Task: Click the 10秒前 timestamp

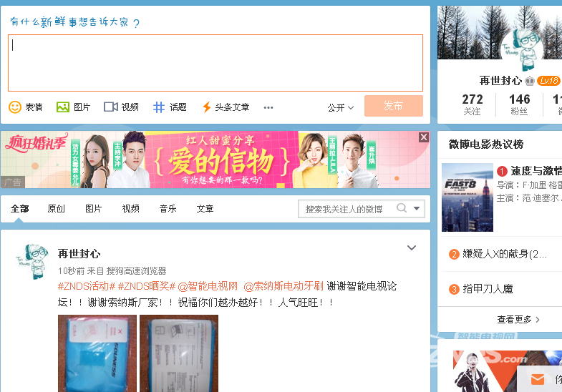Action: point(72,270)
